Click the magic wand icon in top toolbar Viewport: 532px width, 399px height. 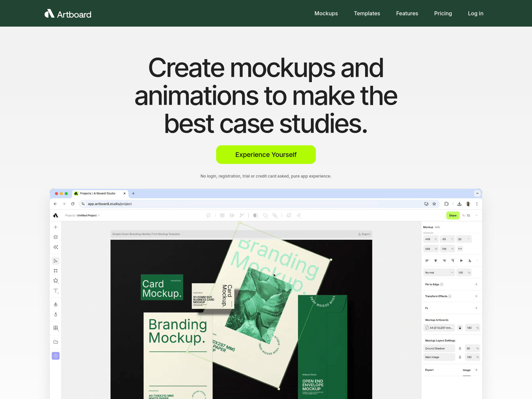pos(242,215)
